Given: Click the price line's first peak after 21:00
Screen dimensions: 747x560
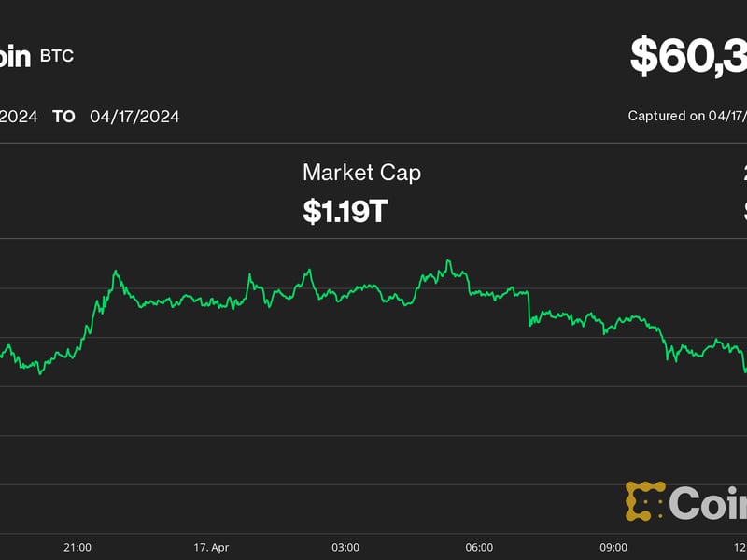Looking at the screenshot, I should (x=115, y=272).
